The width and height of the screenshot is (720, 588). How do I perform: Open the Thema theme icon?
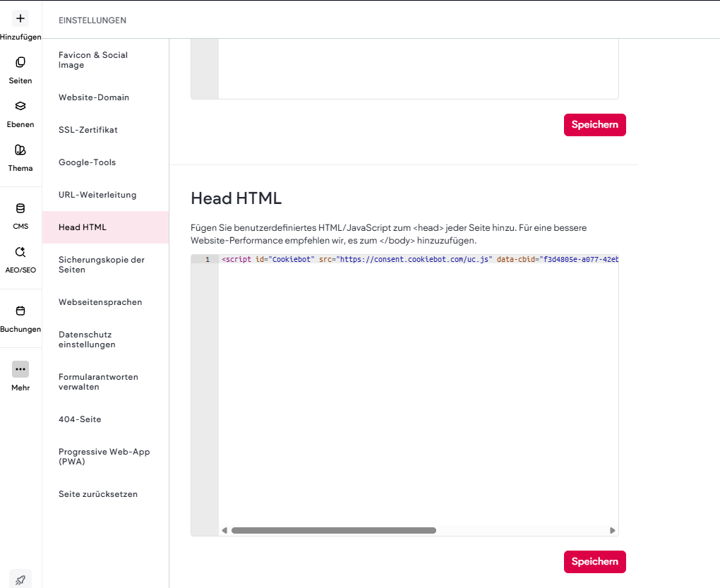[20, 150]
